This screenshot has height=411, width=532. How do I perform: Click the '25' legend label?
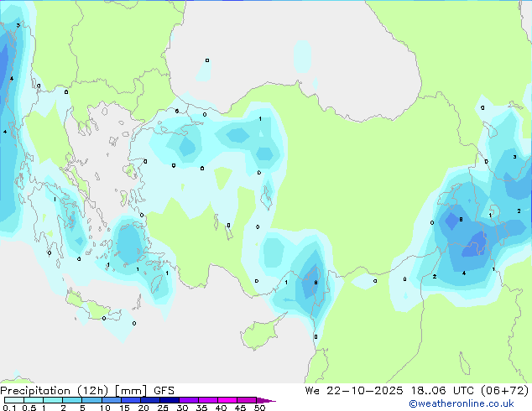[163, 408]
